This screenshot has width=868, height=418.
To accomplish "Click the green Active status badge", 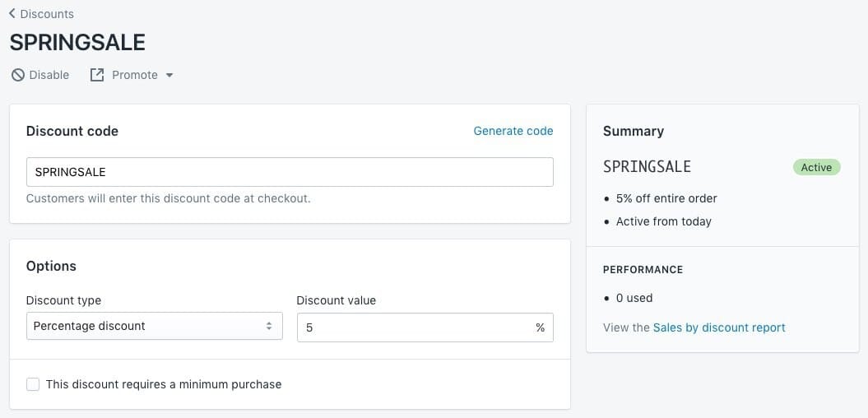I will [x=816, y=167].
